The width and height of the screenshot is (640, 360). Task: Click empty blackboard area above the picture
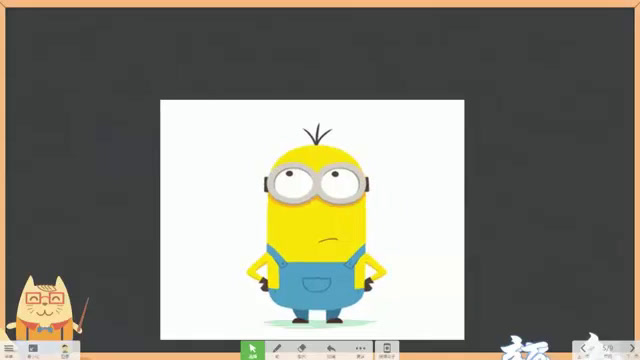312,53
